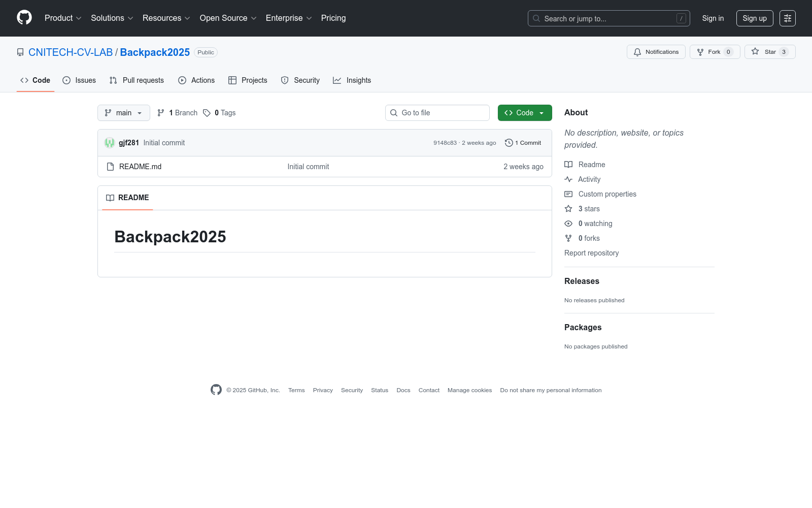The width and height of the screenshot is (812, 508).
Task: Open Backpack2025 repository link
Action: click(x=155, y=52)
